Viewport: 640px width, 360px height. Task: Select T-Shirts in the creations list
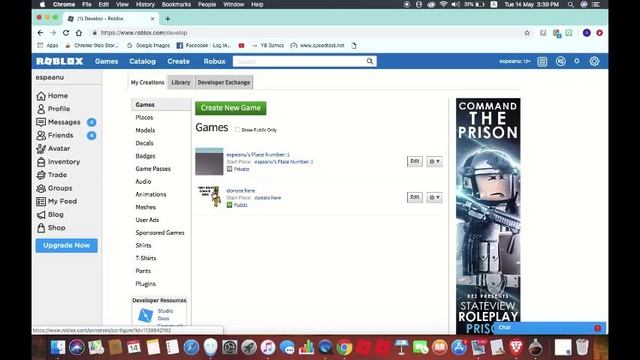point(146,258)
